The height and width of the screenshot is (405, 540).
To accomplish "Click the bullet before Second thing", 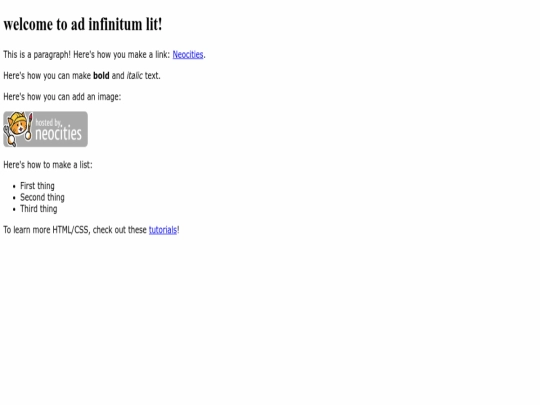I will pyautogui.click(x=14, y=198).
